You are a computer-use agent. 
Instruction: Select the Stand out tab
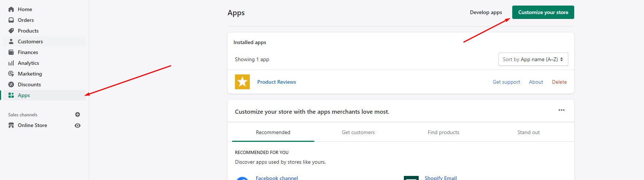[529, 132]
